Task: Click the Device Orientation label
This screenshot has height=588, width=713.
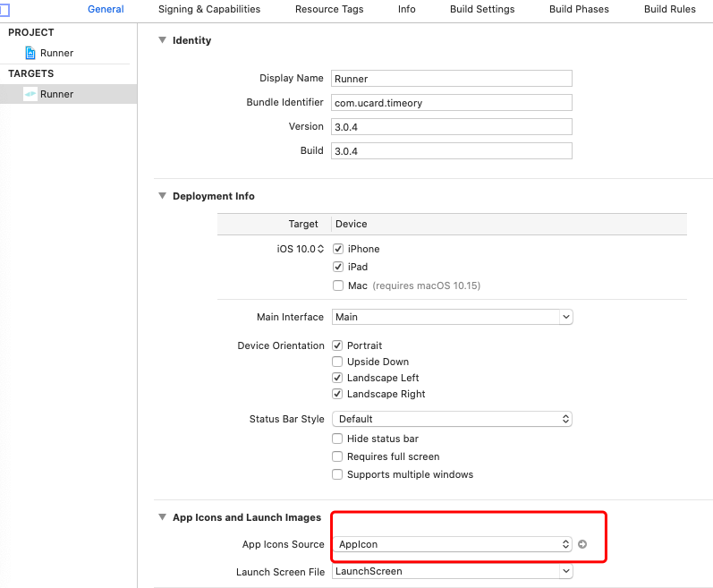Action: [281, 345]
